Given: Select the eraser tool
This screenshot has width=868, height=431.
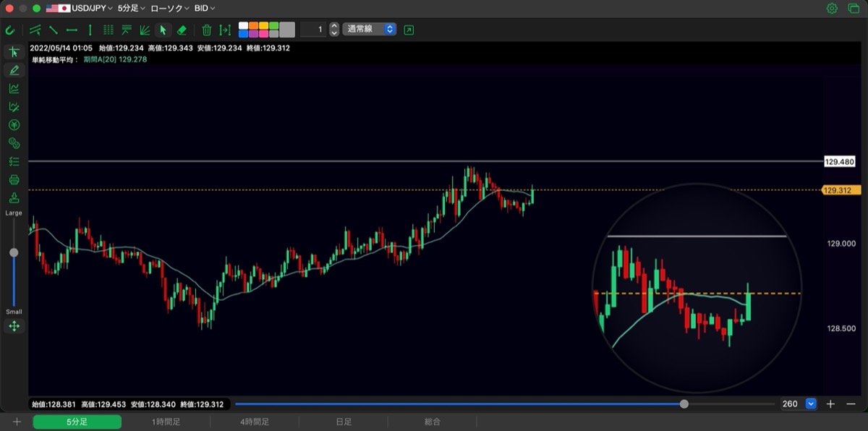Looking at the screenshot, I should (182, 30).
